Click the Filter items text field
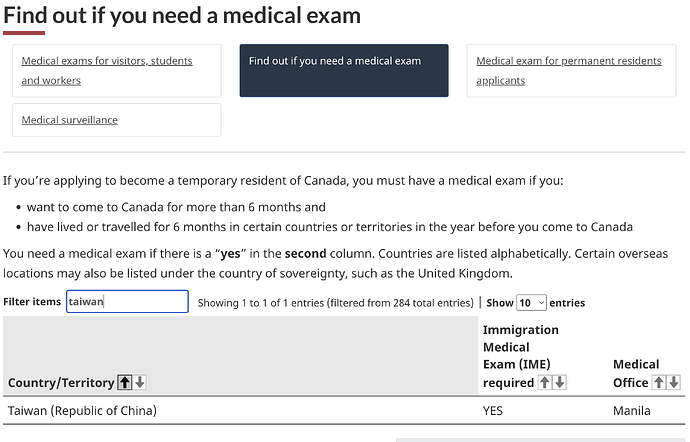This screenshot has width=690, height=442. 127,302
